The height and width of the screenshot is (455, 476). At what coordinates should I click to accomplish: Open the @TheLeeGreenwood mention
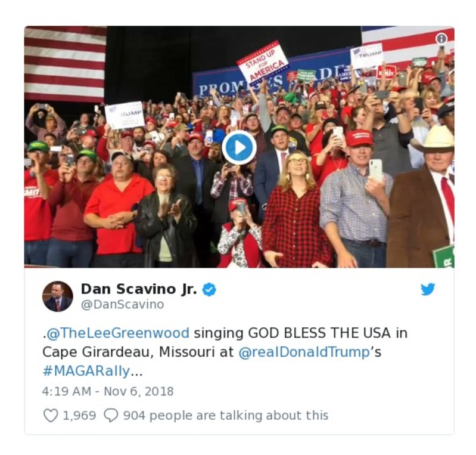(x=118, y=333)
